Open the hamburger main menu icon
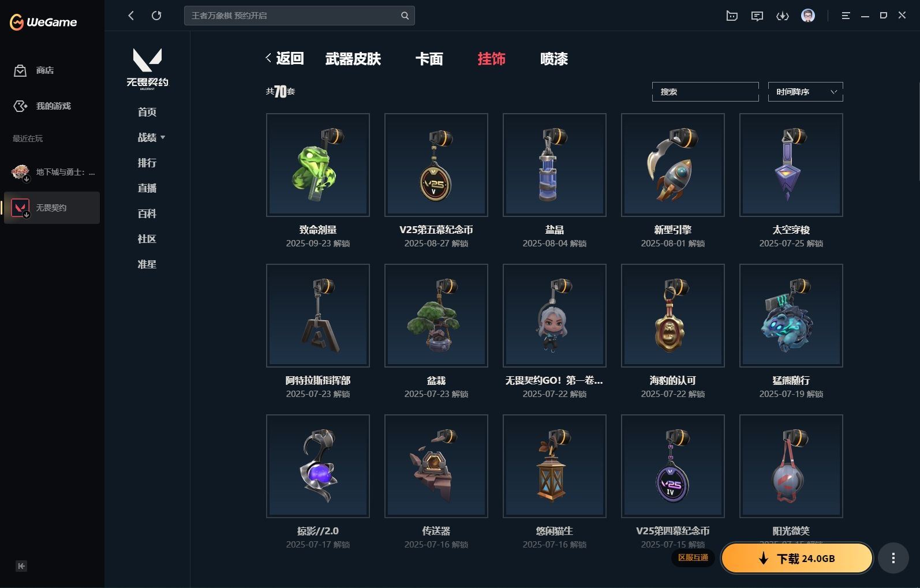Viewport: 920px width, 588px height. pos(846,16)
